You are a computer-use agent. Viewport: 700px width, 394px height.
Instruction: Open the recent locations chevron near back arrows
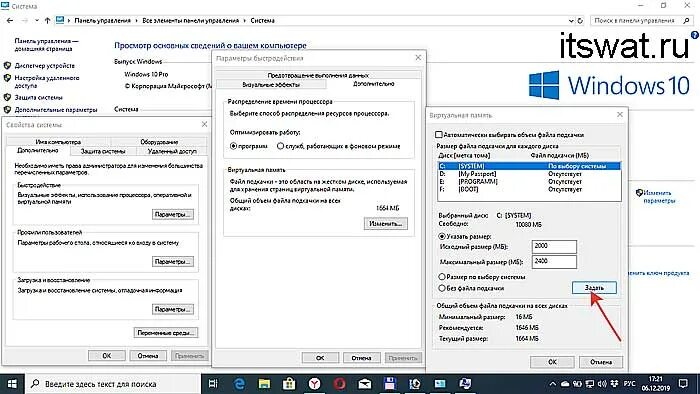tap(37, 21)
